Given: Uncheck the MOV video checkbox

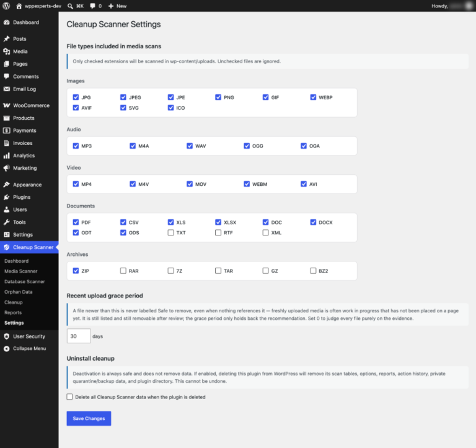Looking at the screenshot, I should 190,184.
